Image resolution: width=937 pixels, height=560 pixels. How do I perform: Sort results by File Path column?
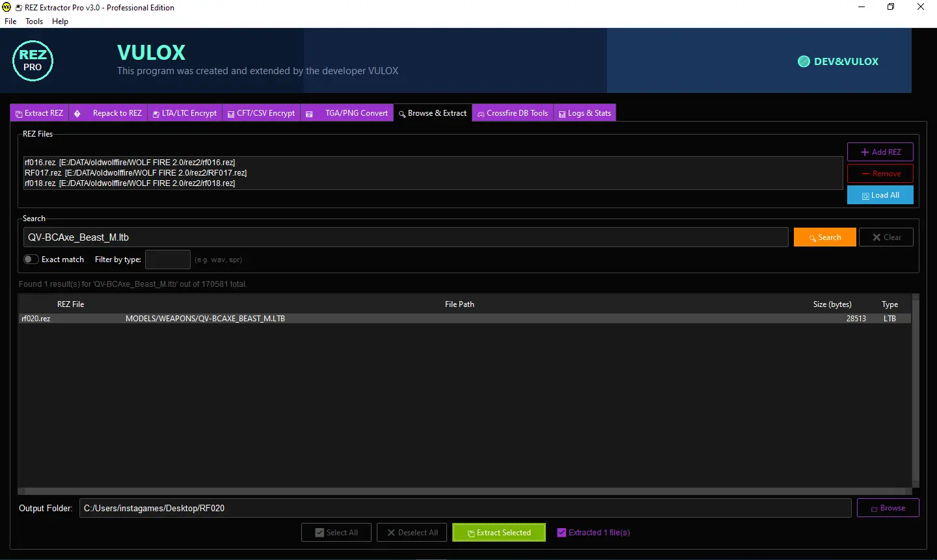459,304
